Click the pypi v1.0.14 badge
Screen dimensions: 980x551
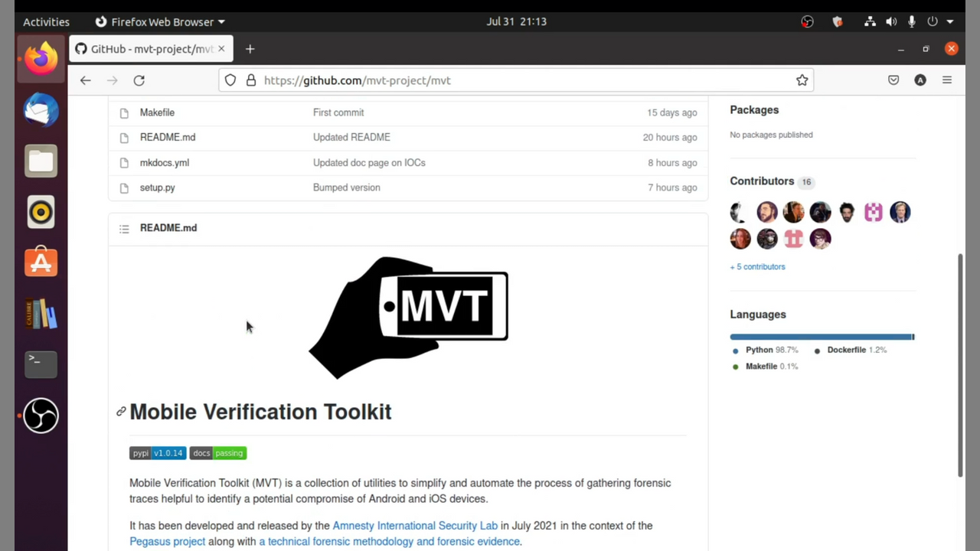[158, 453]
